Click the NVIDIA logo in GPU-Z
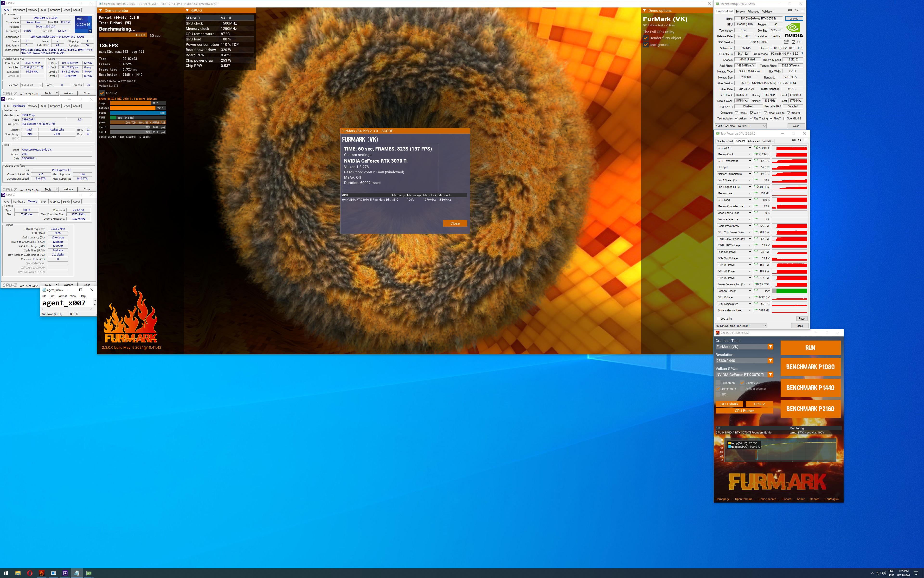Viewport: 924px width, 578px height. (x=793, y=30)
